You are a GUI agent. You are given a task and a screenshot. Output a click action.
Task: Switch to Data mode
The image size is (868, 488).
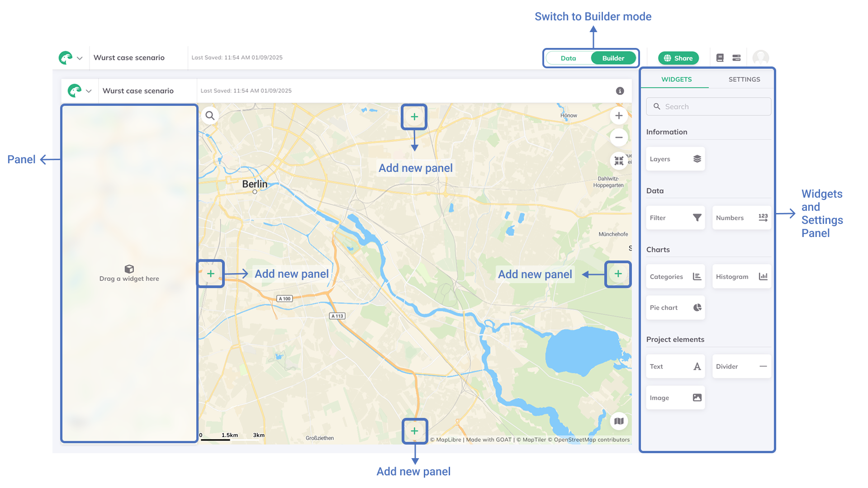pos(568,58)
